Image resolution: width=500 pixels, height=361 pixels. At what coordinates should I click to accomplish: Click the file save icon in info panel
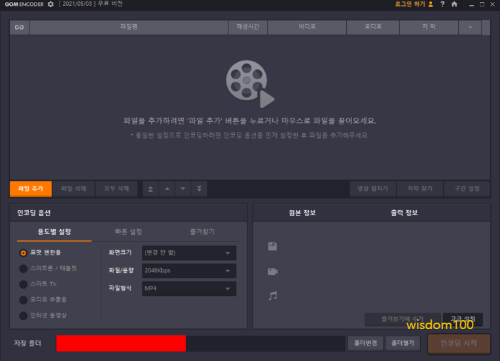click(272, 246)
